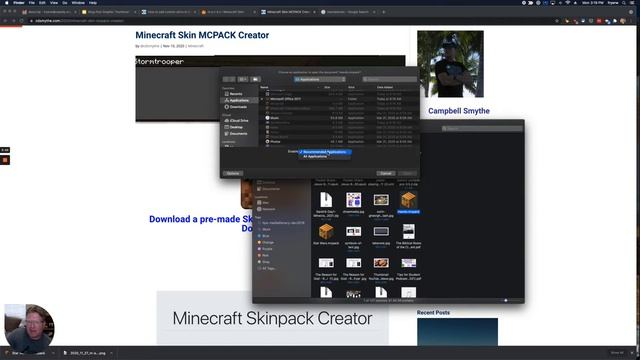640x360 pixels.
Task: Open the Recent Posts thumbnail image
Action: tap(457, 332)
